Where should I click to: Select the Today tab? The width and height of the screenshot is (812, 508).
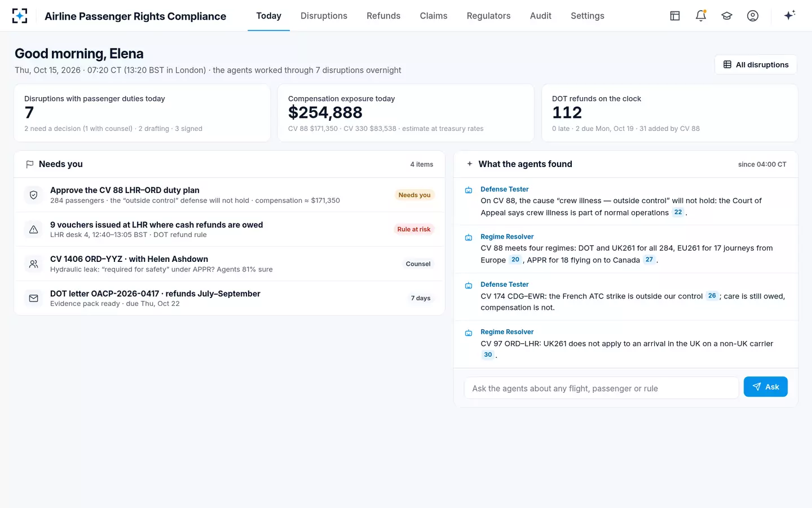pos(268,16)
